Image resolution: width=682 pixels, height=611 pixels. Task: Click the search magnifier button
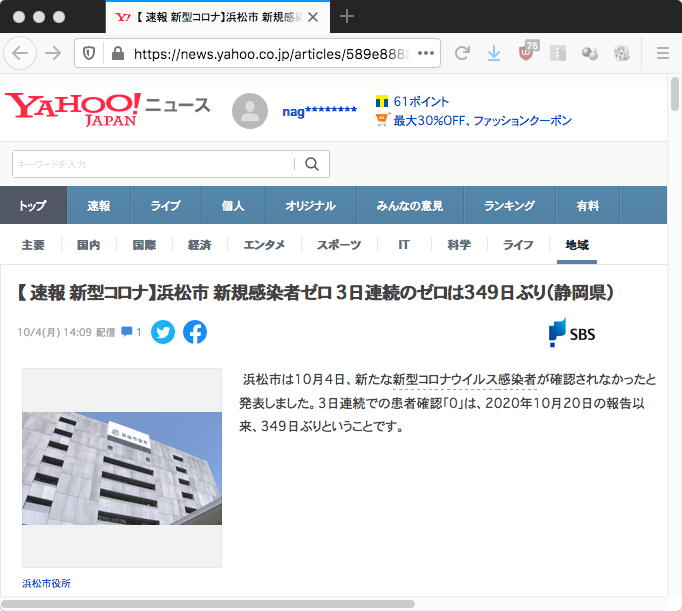pyautogui.click(x=311, y=164)
